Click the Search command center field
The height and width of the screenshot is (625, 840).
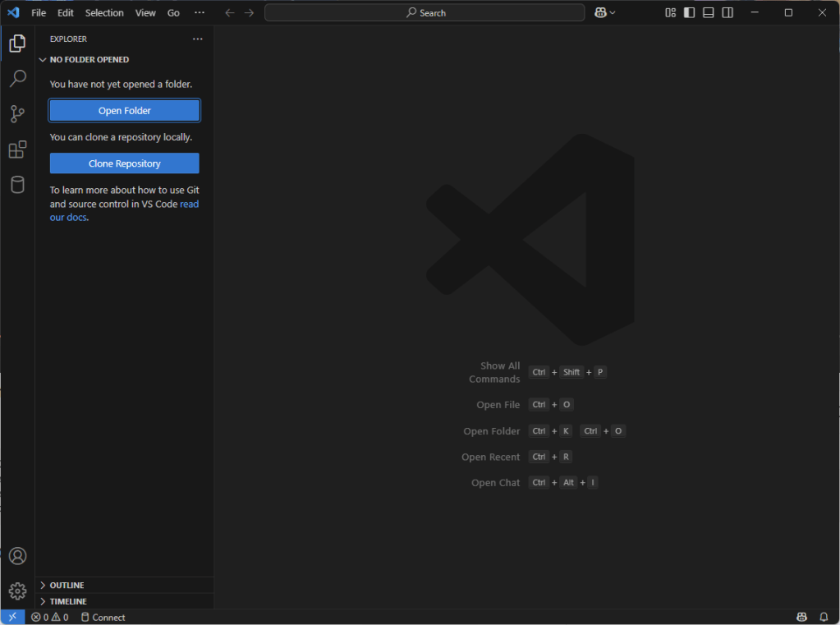pos(425,12)
